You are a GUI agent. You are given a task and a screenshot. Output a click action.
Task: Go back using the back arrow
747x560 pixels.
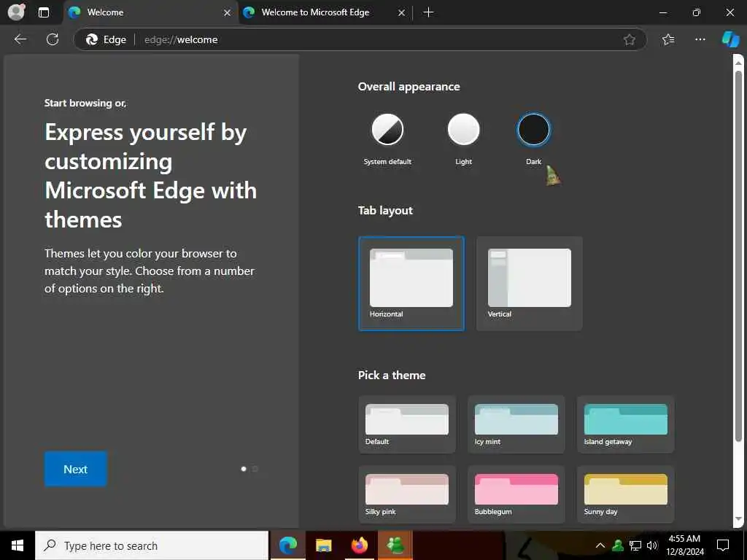(20, 39)
